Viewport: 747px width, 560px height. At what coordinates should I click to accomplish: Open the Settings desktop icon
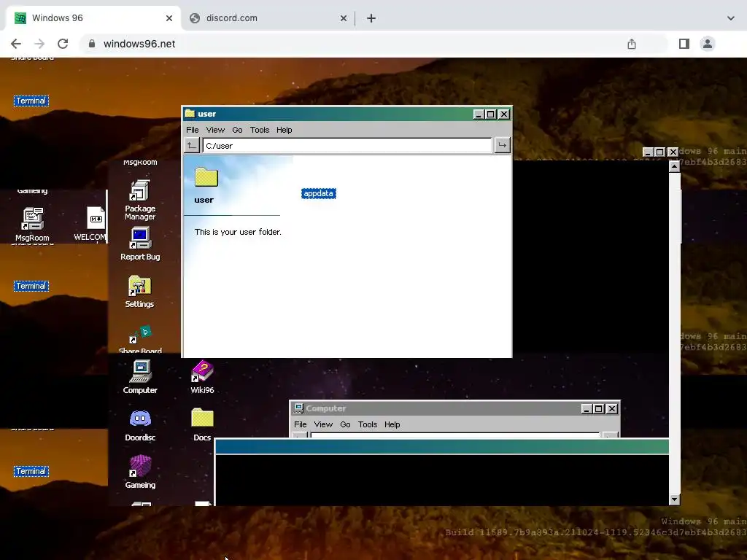pos(139,292)
